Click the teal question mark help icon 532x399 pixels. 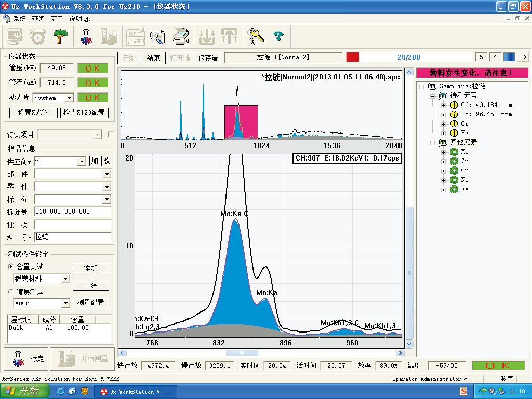point(279,36)
